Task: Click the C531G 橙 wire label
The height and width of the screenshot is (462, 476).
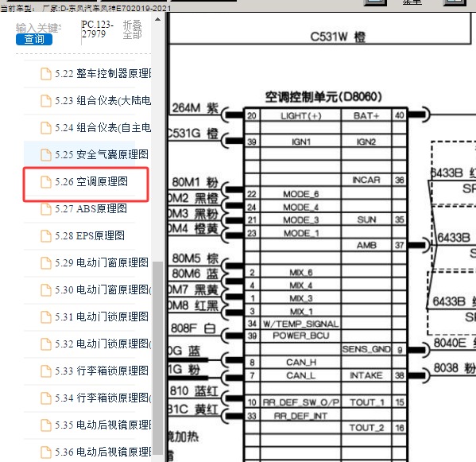Action: [x=193, y=134]
